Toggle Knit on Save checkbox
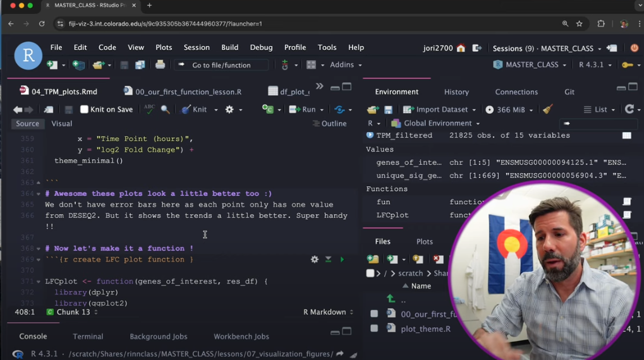644x360 pixels. (x=84, y=109)
